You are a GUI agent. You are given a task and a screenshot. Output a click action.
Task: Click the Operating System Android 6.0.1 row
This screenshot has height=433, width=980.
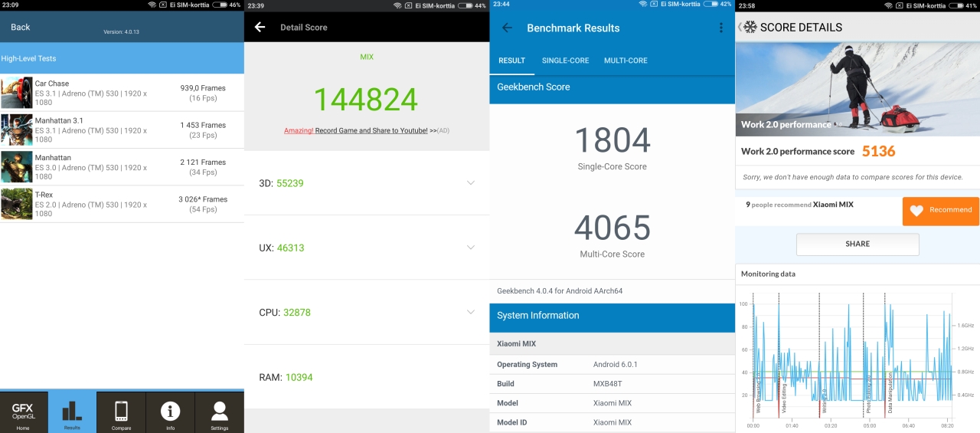coord(612,365)
